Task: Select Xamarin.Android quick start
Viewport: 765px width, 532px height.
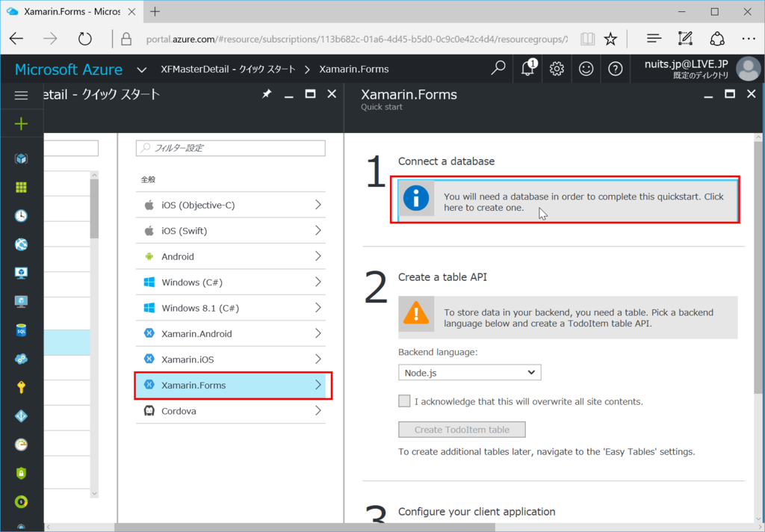Action: tap(230, 334)
